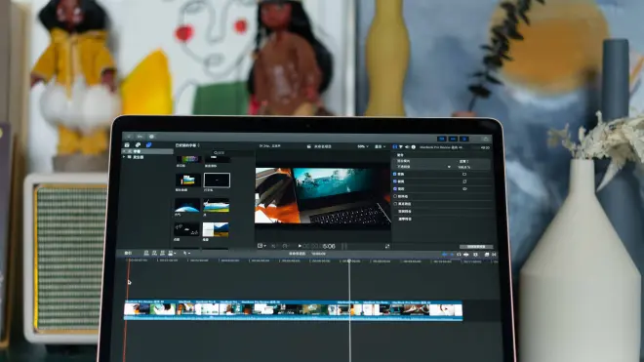Select the blue earth generator thumbnail

click(x=187, y=206)
